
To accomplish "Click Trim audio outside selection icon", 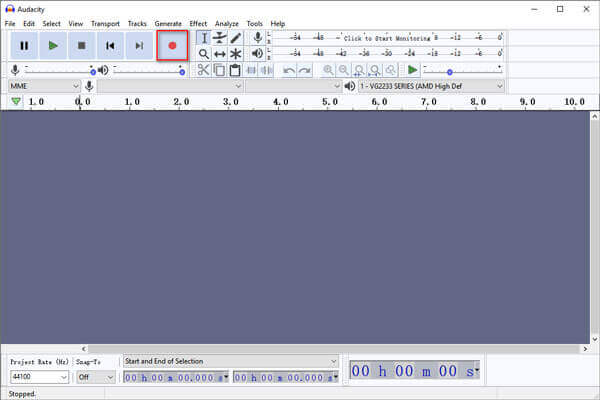I will click(251, 70).
